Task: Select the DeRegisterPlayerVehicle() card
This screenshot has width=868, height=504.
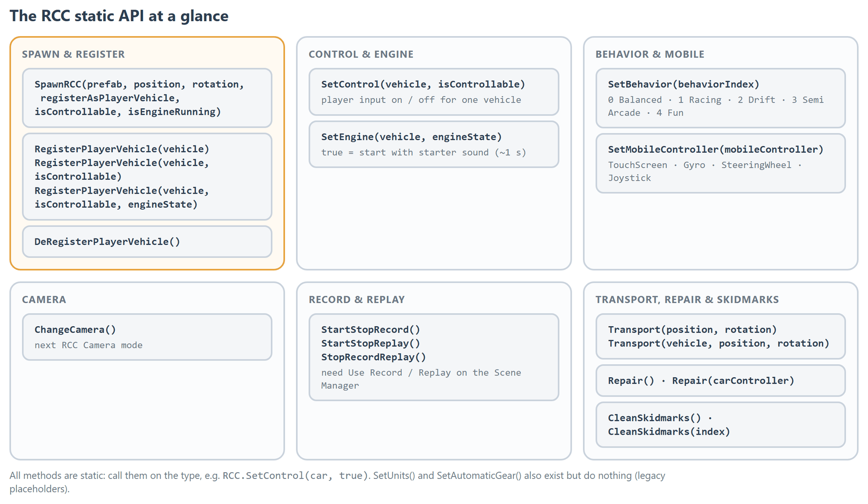Action: (147, 241)
